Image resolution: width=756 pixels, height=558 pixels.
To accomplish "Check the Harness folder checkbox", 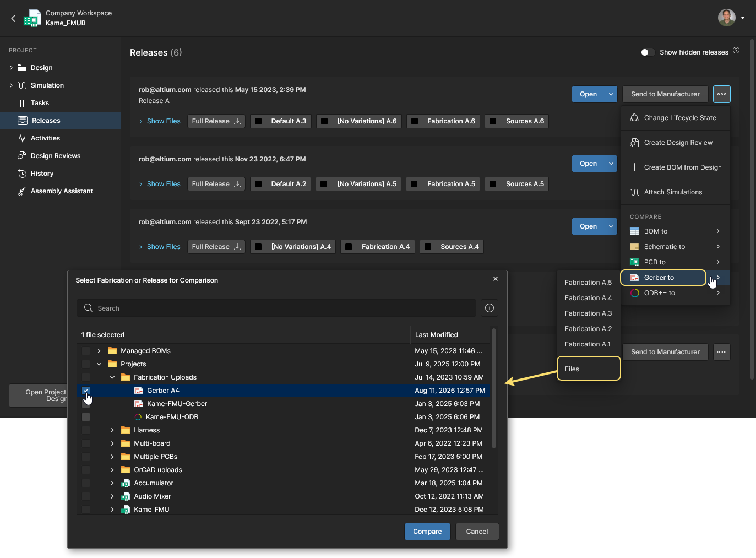I will click(86, 430).
